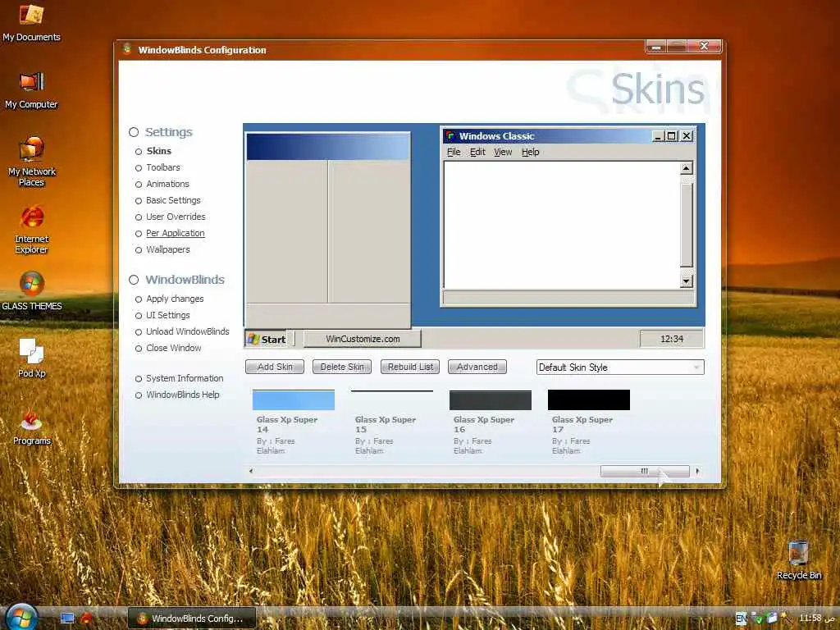Open the Recycle Bin
Screen dimensions: 840x630
tap(798, 560)
